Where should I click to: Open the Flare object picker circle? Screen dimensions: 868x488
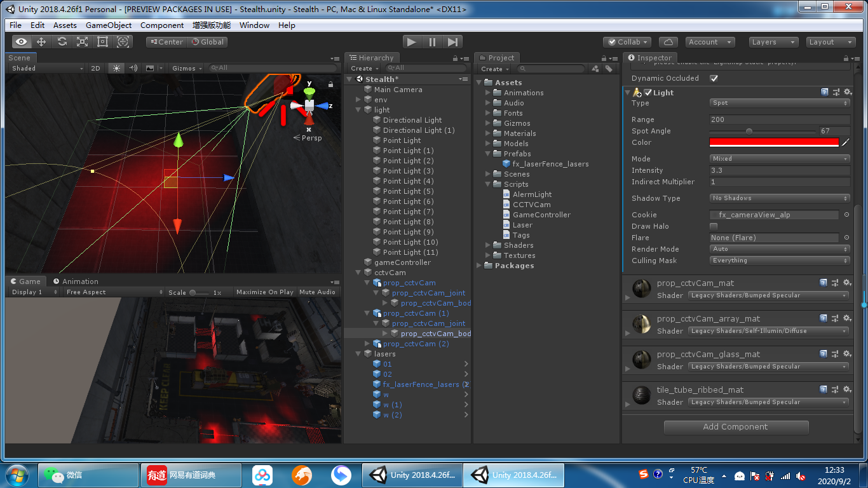pyautogui.click(x=846, y=238)
